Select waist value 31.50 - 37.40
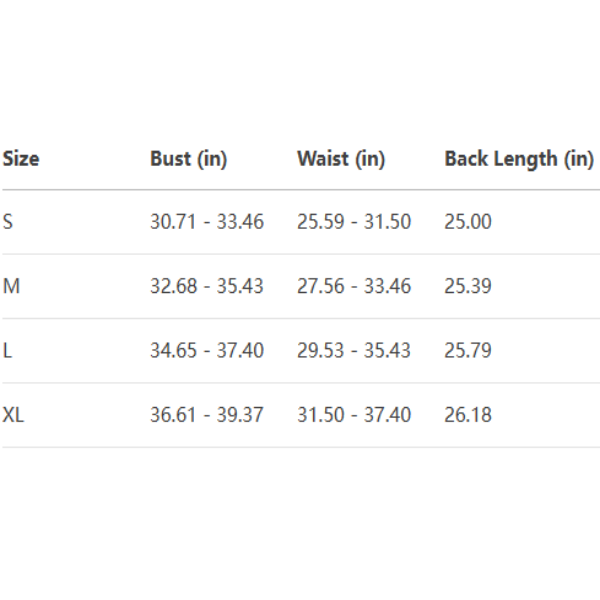The width and height of the screenshot is (600, 600). tap(354, 414)
